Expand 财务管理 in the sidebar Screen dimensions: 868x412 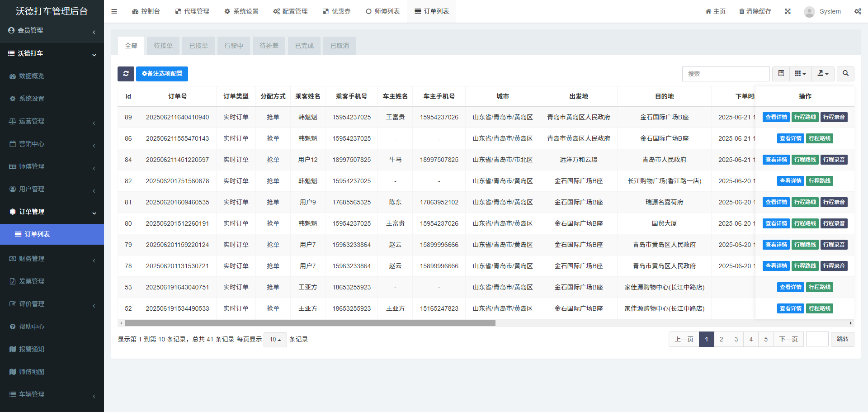tap(32, 259)
